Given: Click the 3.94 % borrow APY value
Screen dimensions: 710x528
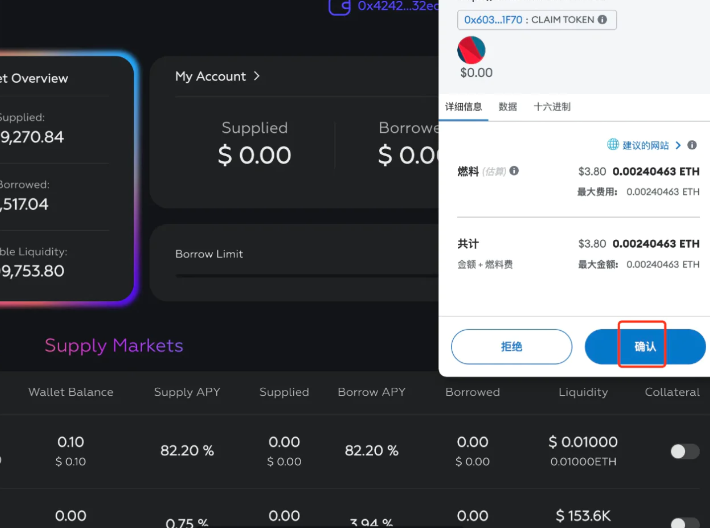Looking at the screenshot, I should pos(371,523).
